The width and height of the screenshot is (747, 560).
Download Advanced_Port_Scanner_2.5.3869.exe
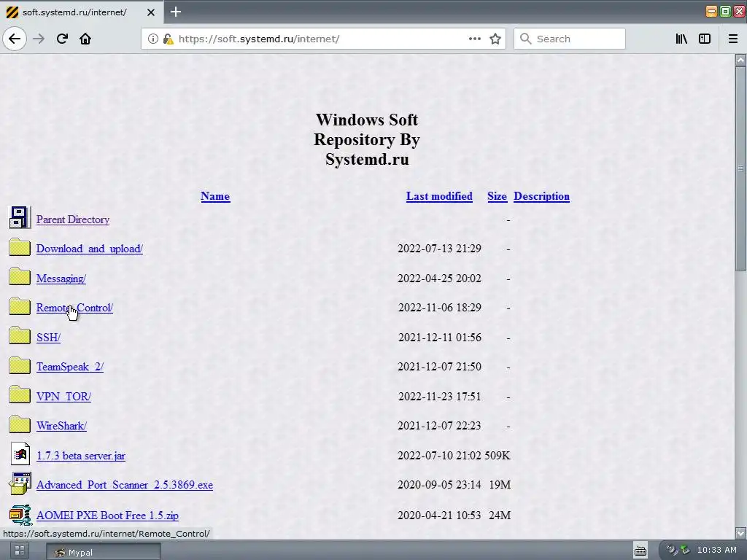point(125,485)
